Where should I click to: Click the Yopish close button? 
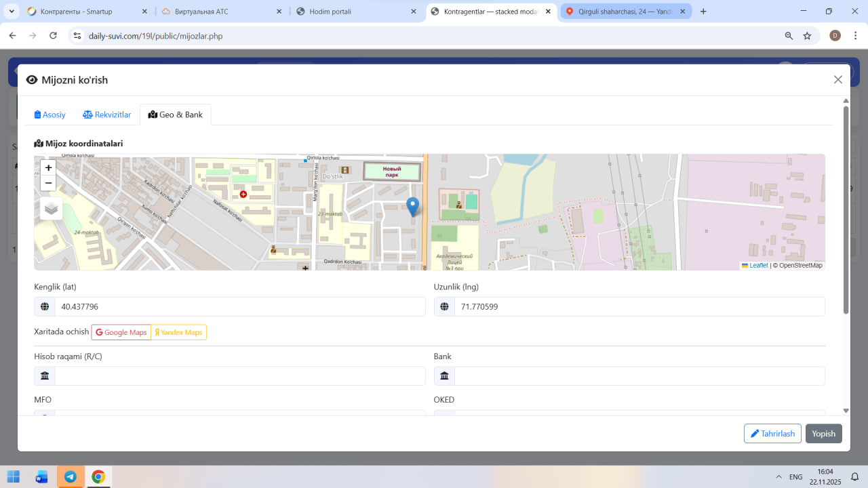click(823, 434)
